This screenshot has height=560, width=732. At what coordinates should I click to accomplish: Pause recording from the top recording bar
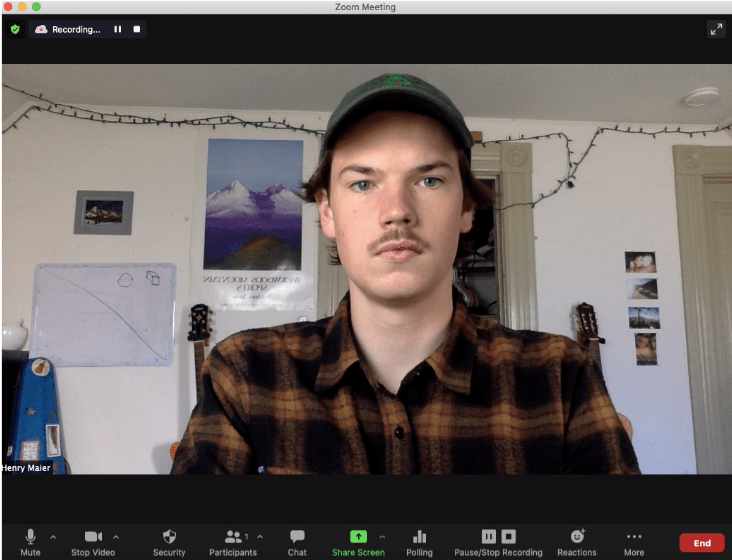point(118,29)
